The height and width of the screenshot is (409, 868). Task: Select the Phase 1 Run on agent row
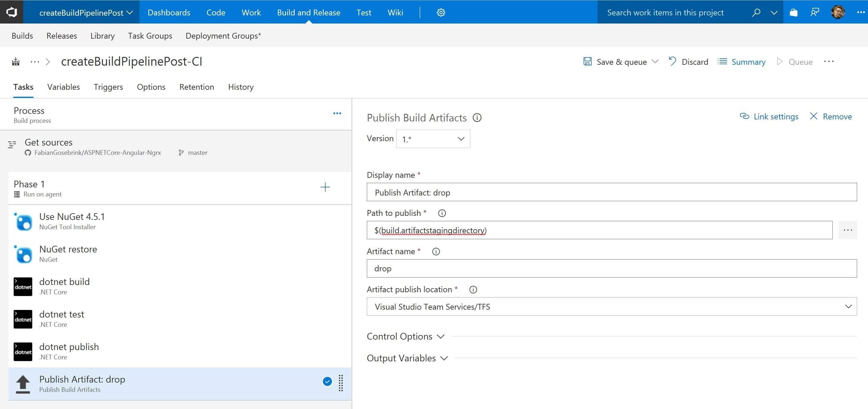coord(180,188)
